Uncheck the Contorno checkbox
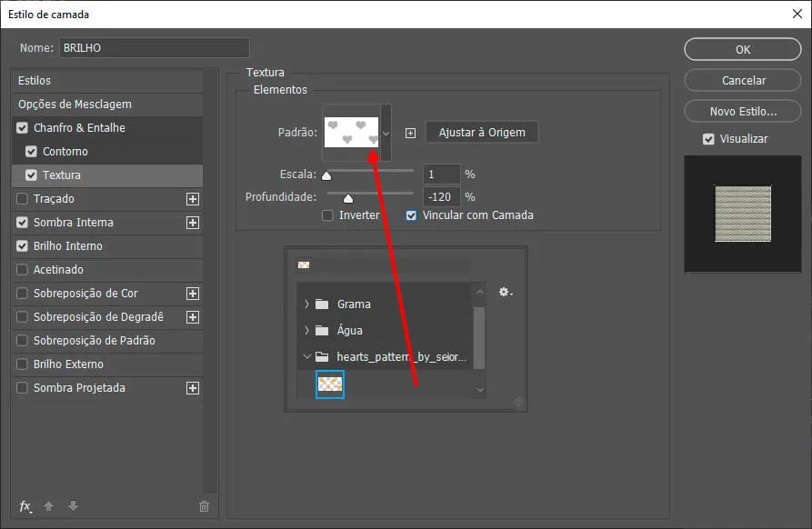Image resolution: width=812 pixels, height=529 pixels. pos(31,151)
